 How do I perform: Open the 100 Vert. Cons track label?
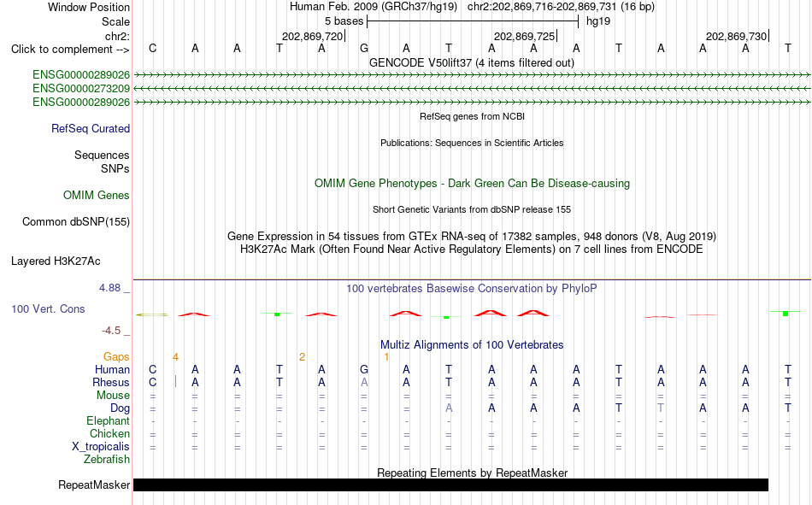click(48, 308)
